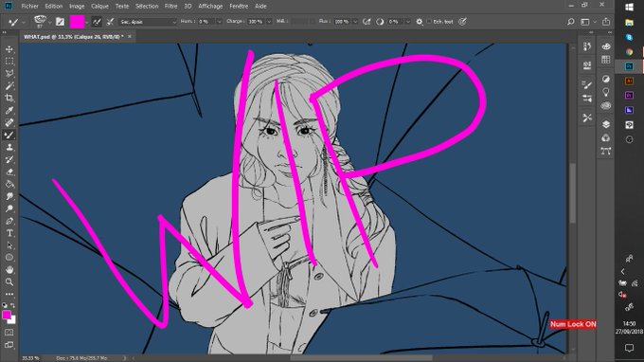This screenshot has height=362, width=644.
Task: Select the Zoom tool
Action: click(x=9, y=281)
